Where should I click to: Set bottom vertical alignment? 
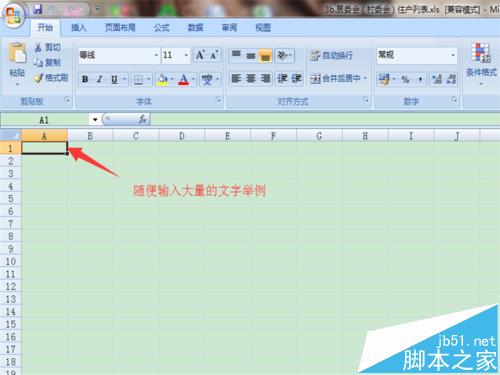265,55
